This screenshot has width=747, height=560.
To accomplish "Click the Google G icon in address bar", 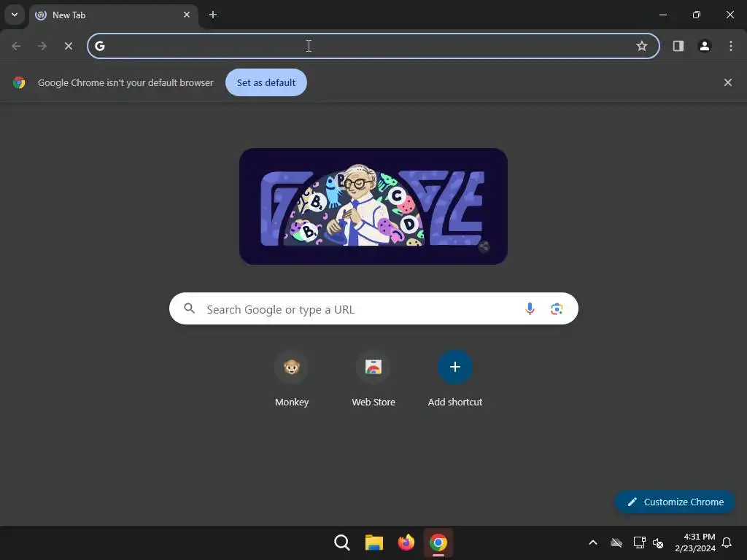I will (x=99, y=46).
